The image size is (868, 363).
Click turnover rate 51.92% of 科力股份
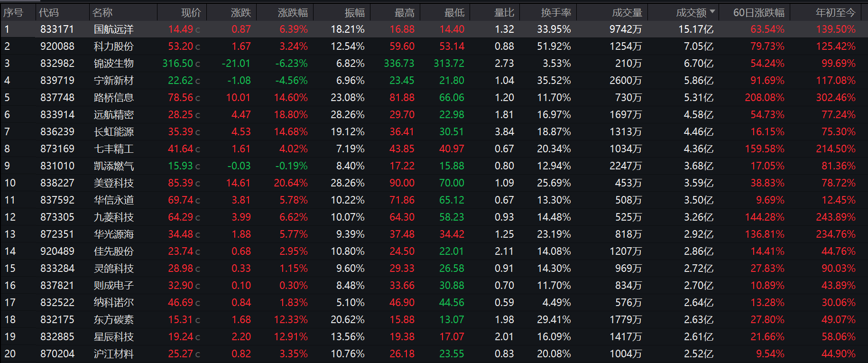[554, 47]
